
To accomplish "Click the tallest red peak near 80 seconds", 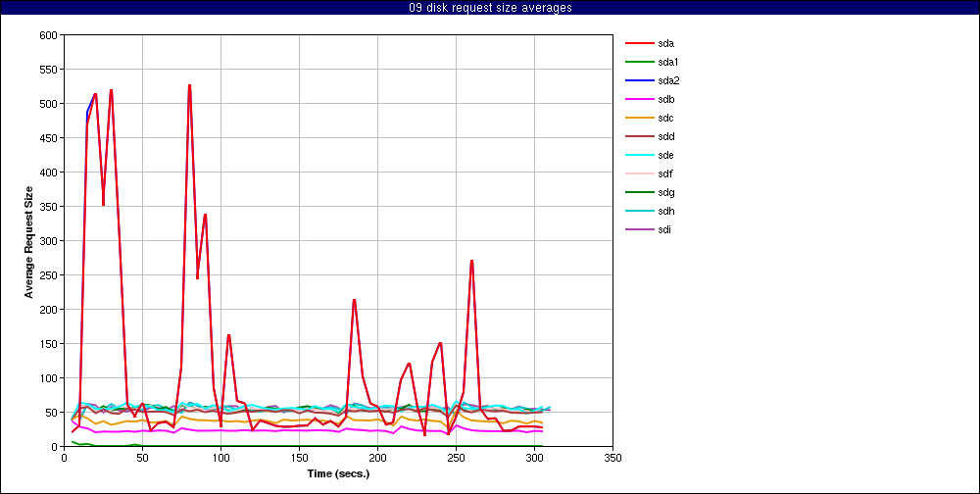I will (x=189, y=86).
